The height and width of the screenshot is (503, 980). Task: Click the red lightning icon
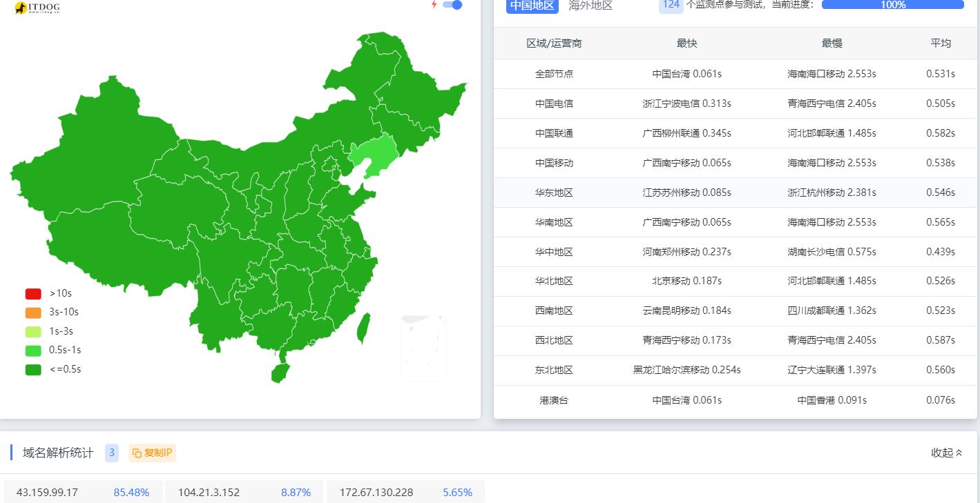434,5
